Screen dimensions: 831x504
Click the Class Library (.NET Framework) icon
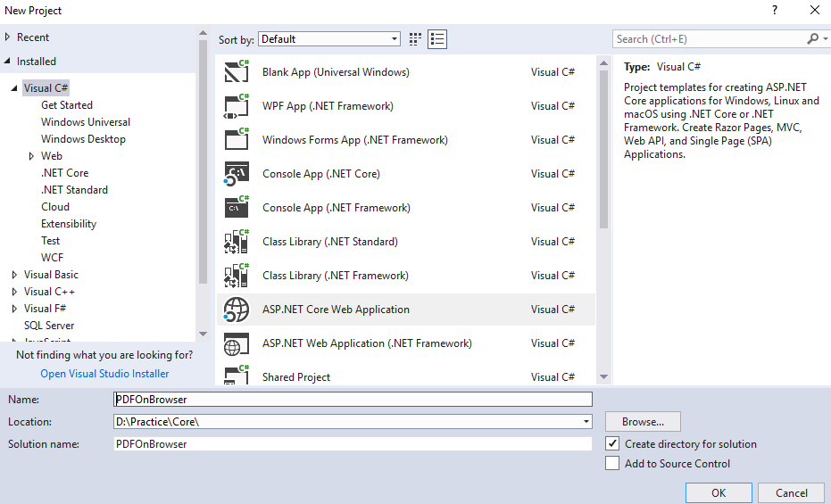pyautogui.click(x=237, y=275)
